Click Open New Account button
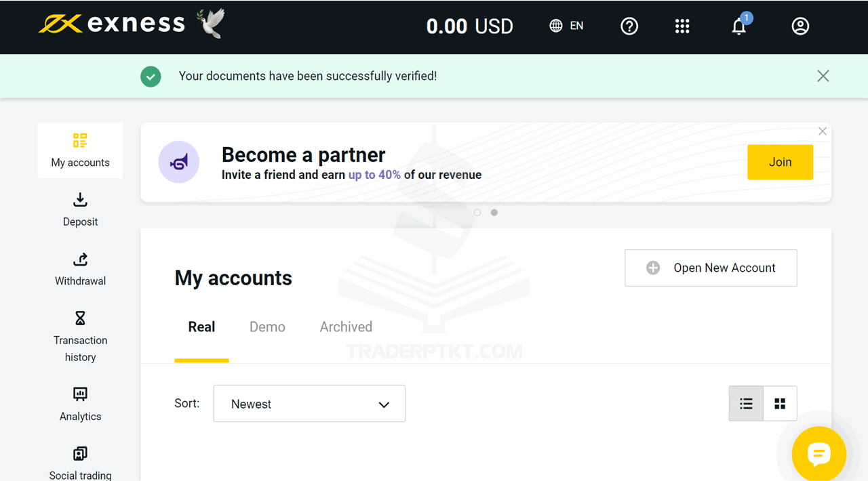 pyautogui.click(x=711, y=268)
